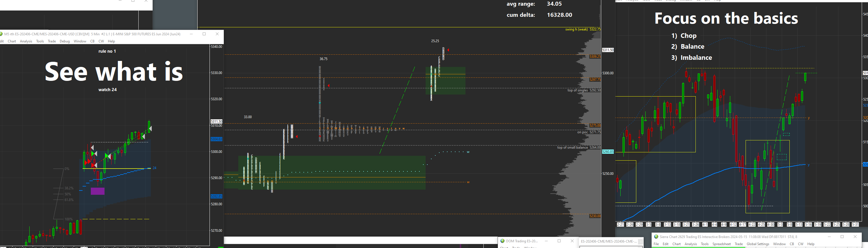Click the orange 5309.25 price label
868x248 pixels.
coord(595,57)
